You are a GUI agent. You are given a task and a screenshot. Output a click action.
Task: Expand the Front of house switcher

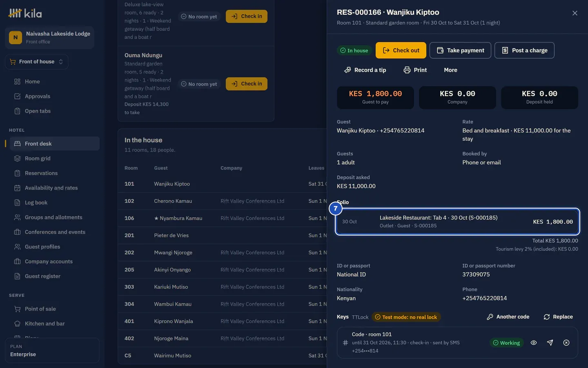[37, 62]
